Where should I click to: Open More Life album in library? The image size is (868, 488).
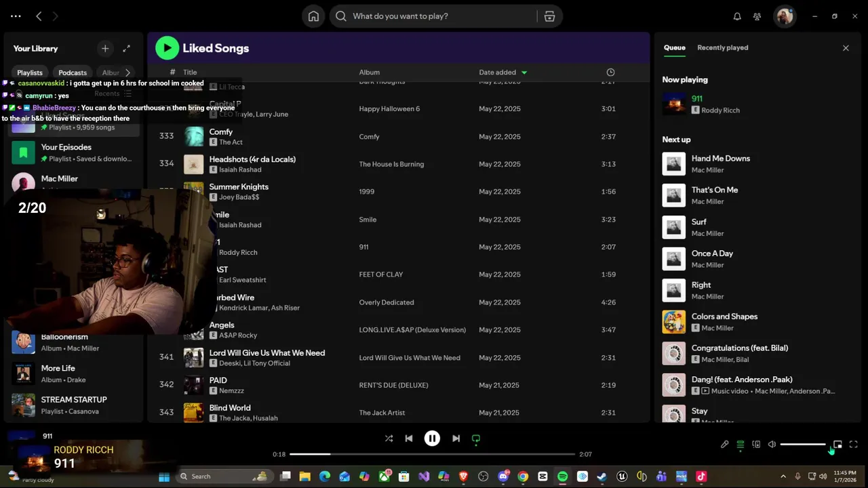[73, 373]
